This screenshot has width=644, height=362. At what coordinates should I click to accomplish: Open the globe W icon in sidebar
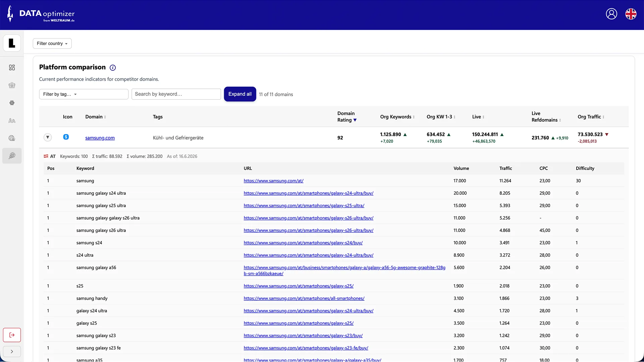click(12, 138)
